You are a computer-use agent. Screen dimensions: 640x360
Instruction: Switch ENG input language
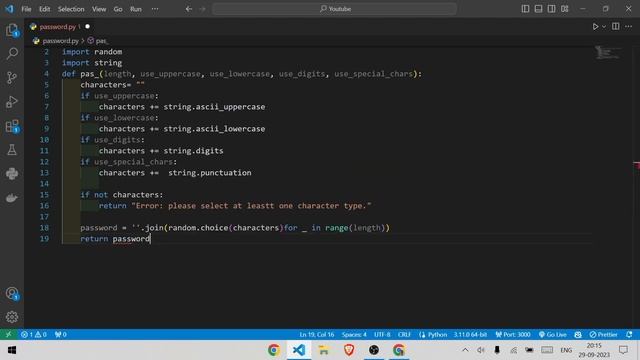click(x=566, y=350)
